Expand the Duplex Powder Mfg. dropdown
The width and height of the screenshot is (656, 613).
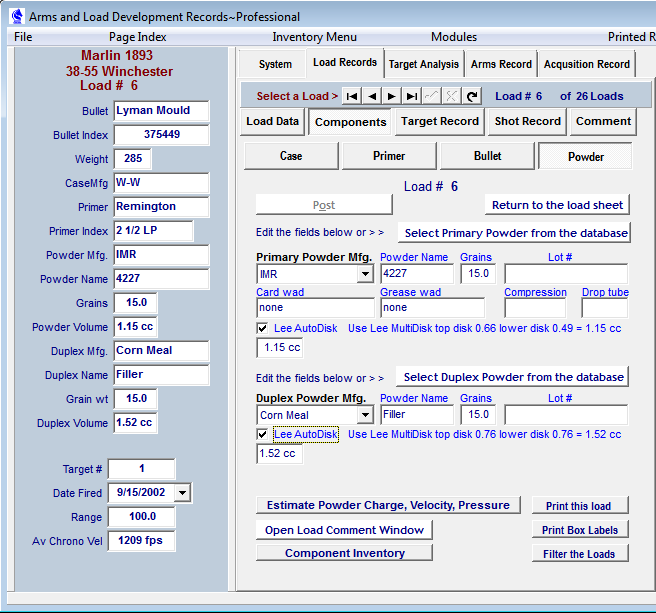pos(365,415)
